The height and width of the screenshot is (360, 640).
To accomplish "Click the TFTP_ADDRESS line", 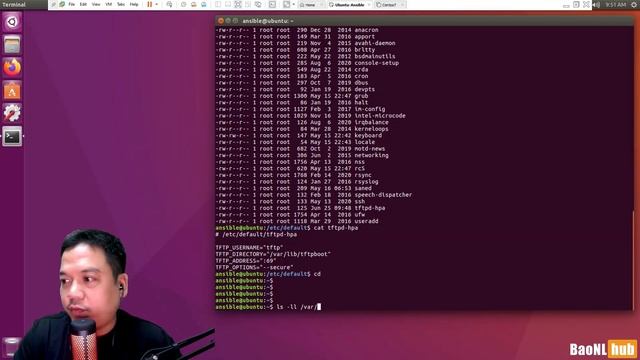I will (x=246, y=261).
